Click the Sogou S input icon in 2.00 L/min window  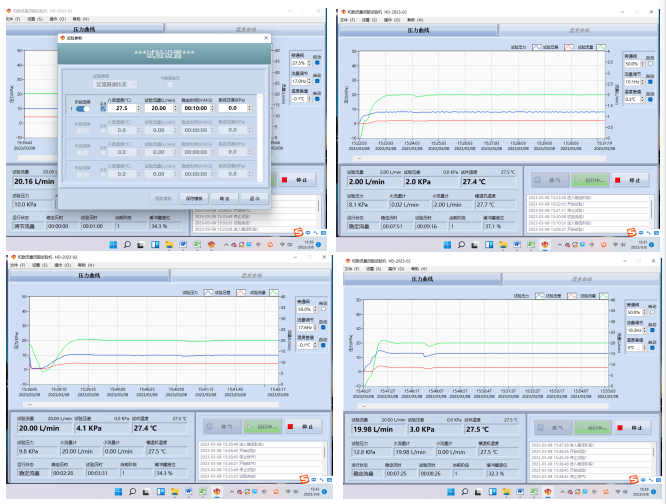632,232
